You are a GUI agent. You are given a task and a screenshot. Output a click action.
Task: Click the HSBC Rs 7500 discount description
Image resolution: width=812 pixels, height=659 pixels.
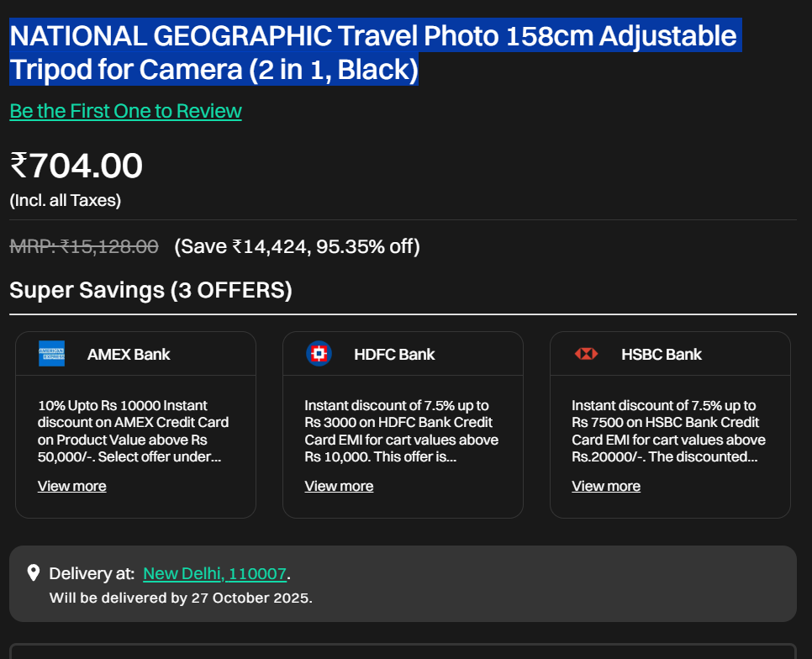click(x=668, y=431)
